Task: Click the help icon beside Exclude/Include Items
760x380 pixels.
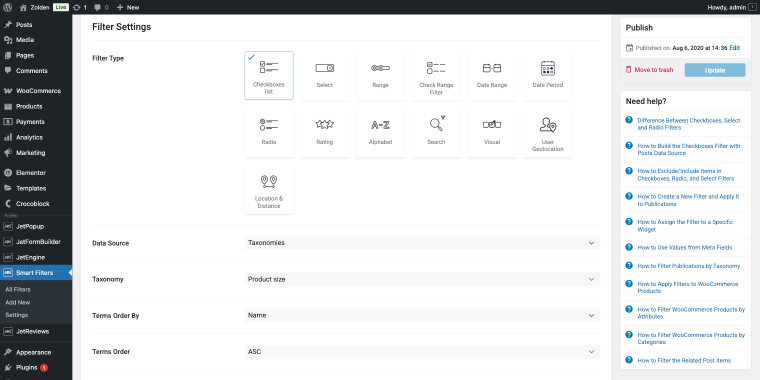Action: click(629, 171)
